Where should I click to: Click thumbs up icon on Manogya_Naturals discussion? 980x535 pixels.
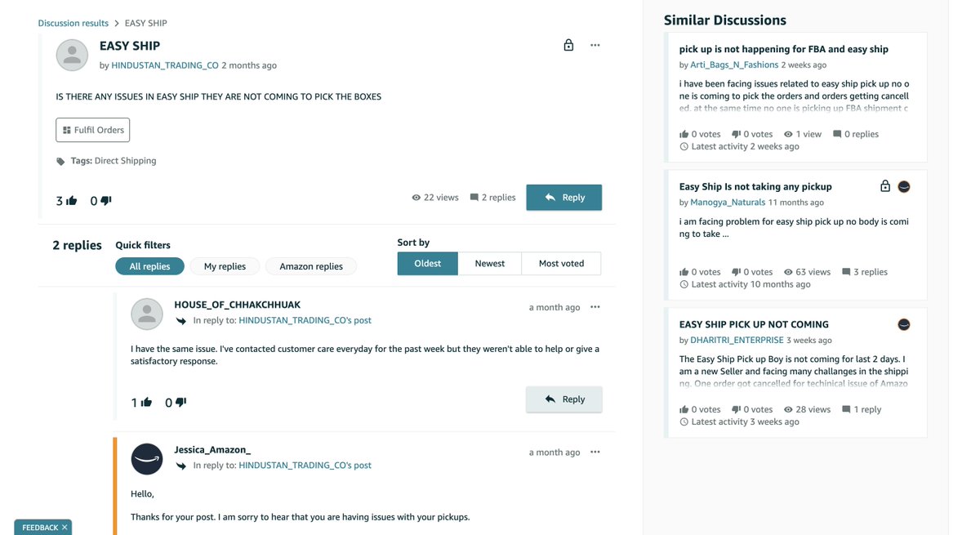tap(684, 272)
